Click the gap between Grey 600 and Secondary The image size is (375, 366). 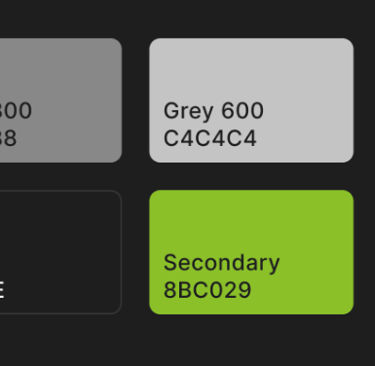pos(251,176)
